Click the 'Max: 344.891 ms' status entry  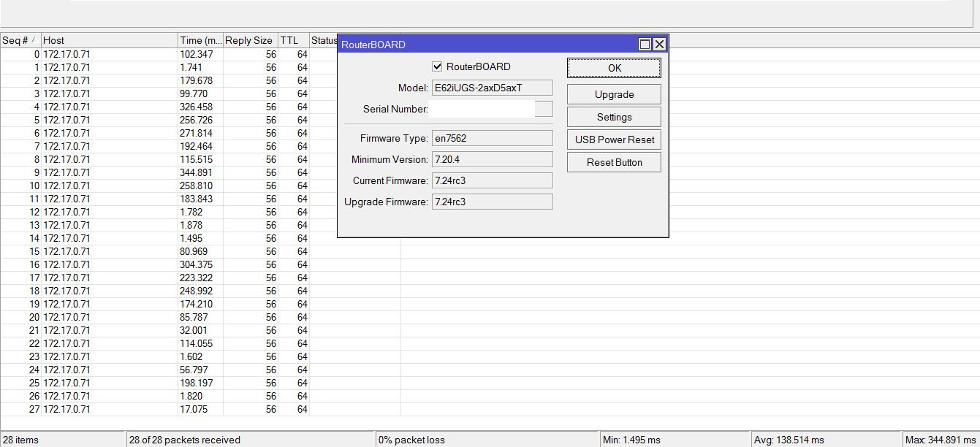coord(941,440)
